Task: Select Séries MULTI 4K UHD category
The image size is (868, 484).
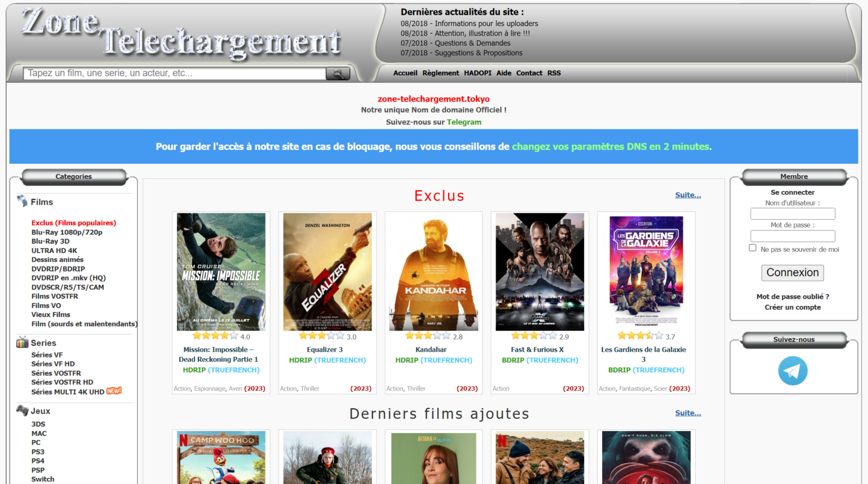Action: pyautogui.click(x=68, y=392)
